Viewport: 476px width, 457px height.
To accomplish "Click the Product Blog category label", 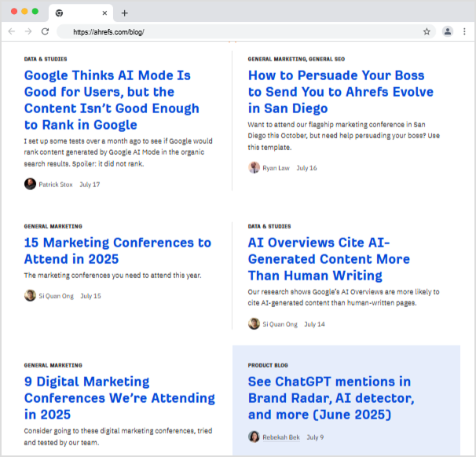I will coord(268,365).
